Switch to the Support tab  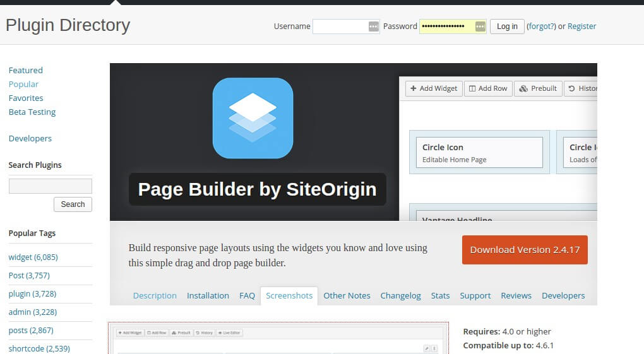point(475,296)
